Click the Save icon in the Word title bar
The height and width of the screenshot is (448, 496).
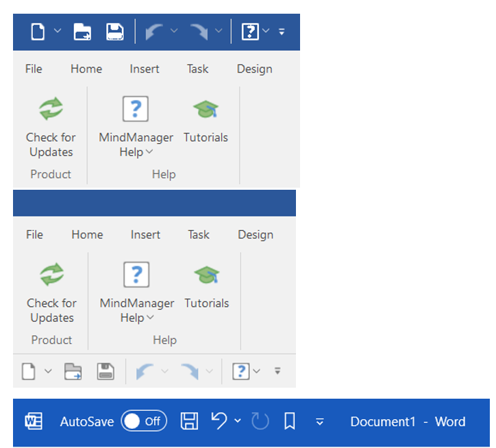pos(189,421)
